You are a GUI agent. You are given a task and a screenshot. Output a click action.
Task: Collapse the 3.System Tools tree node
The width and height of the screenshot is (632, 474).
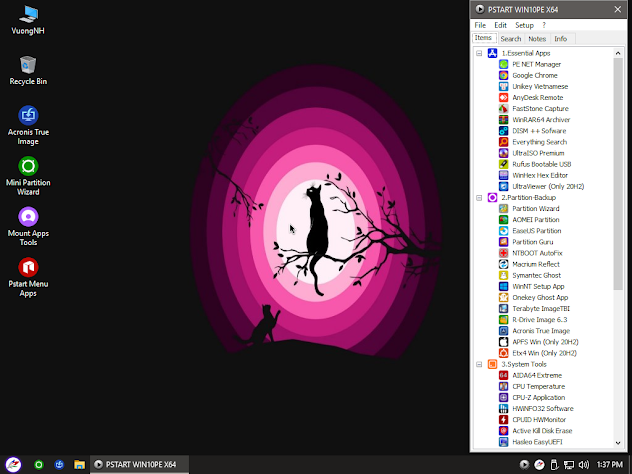[x=480, y=364]
